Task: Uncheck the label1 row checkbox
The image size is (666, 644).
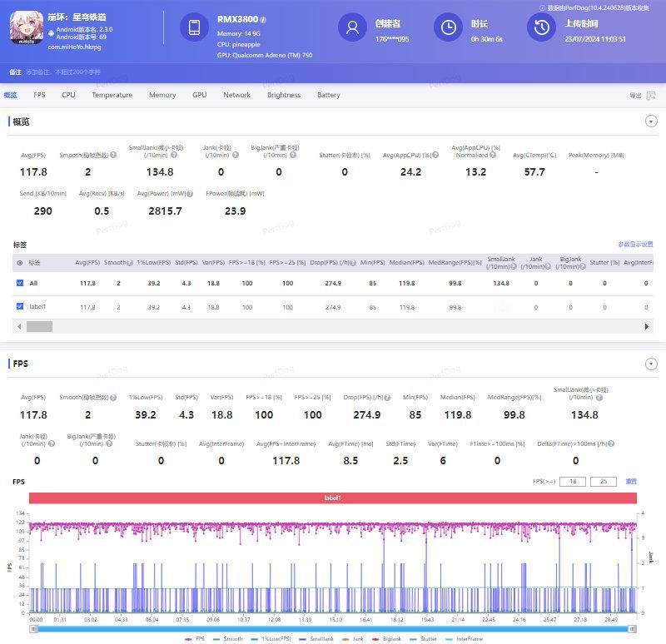Action: [20, 306]
